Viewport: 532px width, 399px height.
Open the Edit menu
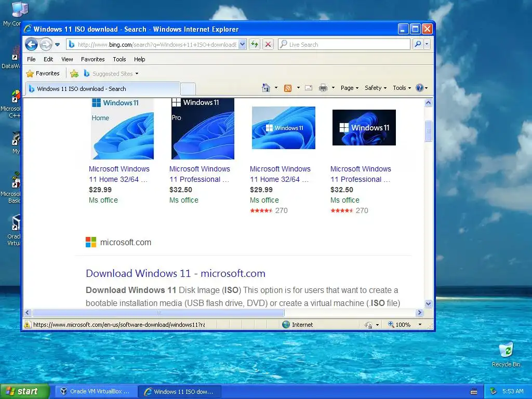[x=48, y=59]
